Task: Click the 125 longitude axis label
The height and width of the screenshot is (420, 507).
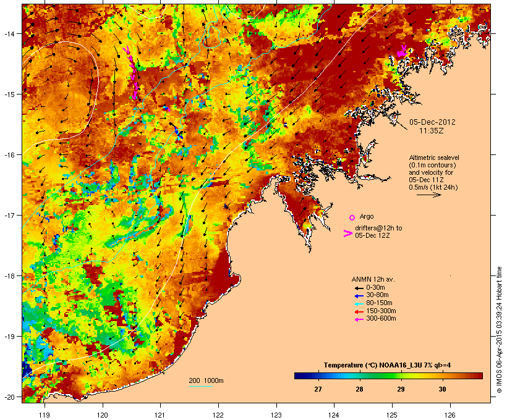Action: 392,415
